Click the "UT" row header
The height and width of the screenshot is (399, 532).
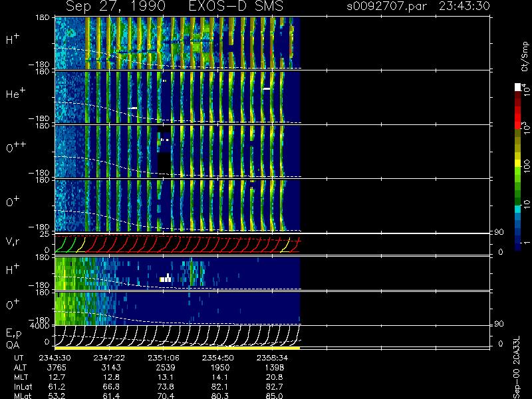tap(19, 358)
